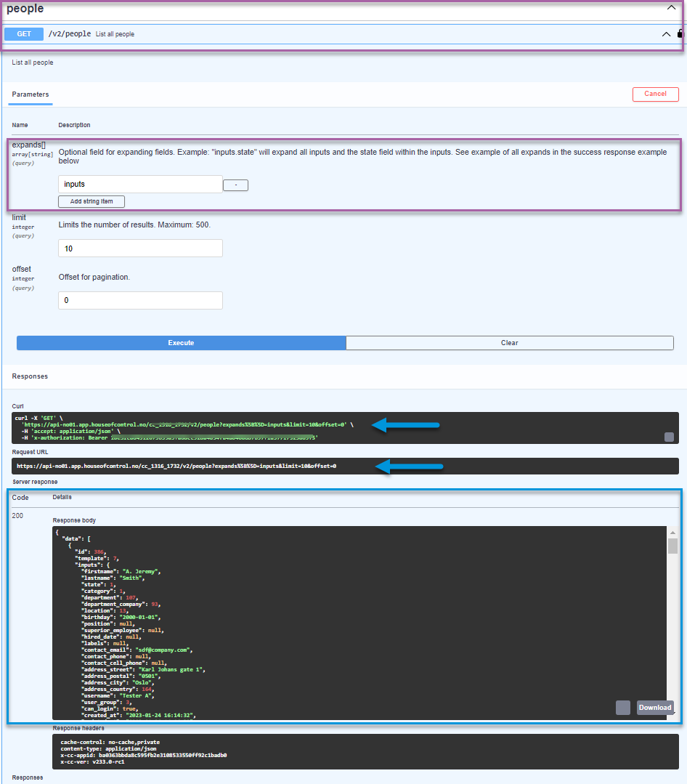Viewport: 687px width, 784px height.
Task: Click the "x-cc-ver: v233.0-rc1" line
Action: pos(92,761)
